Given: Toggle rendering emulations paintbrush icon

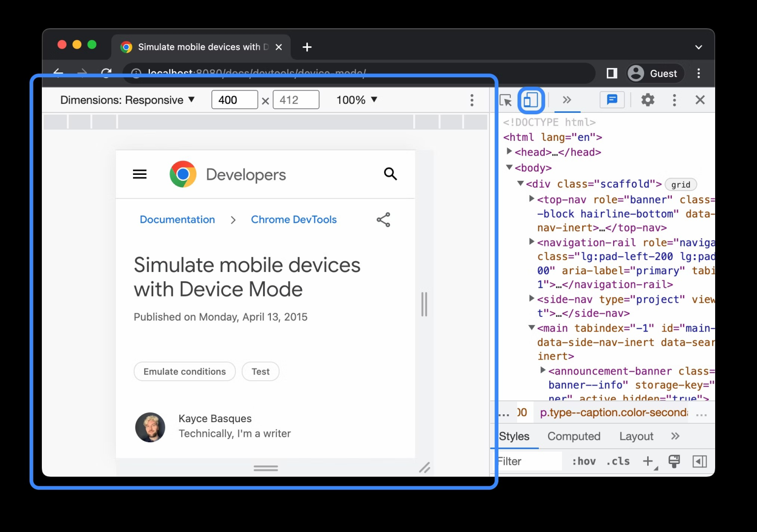Looking at the screenshot, I should (x=674, y=461).
